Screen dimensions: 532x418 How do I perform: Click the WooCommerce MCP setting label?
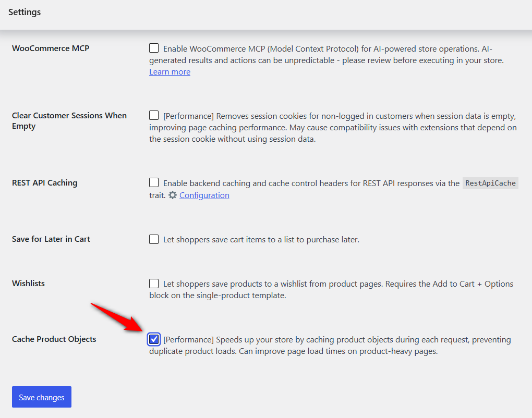[x=51, y=48]
